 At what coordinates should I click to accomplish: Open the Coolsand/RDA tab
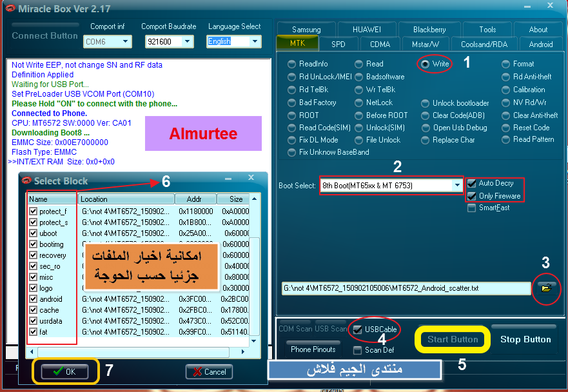tap(484, 44)
